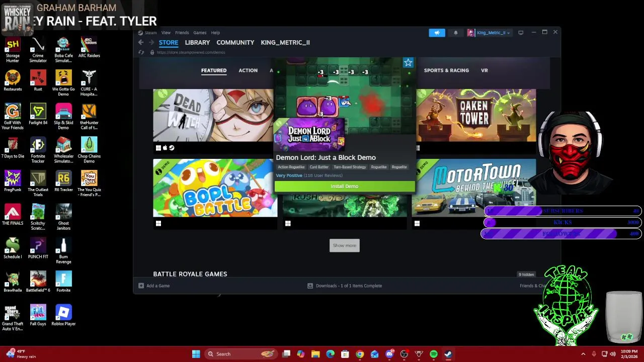The image size is (644, 362).
Task: Open the Oaken Tower demo thumbnail
Action: [x=476, y=116]
